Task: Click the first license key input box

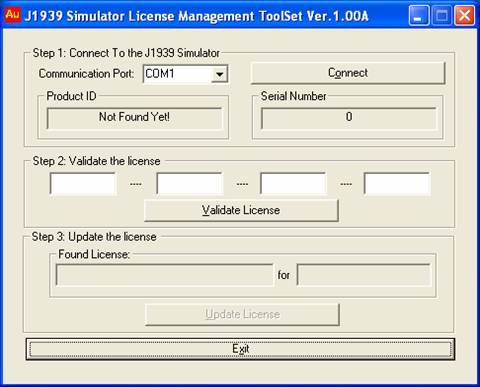Action: click(83, 183)
